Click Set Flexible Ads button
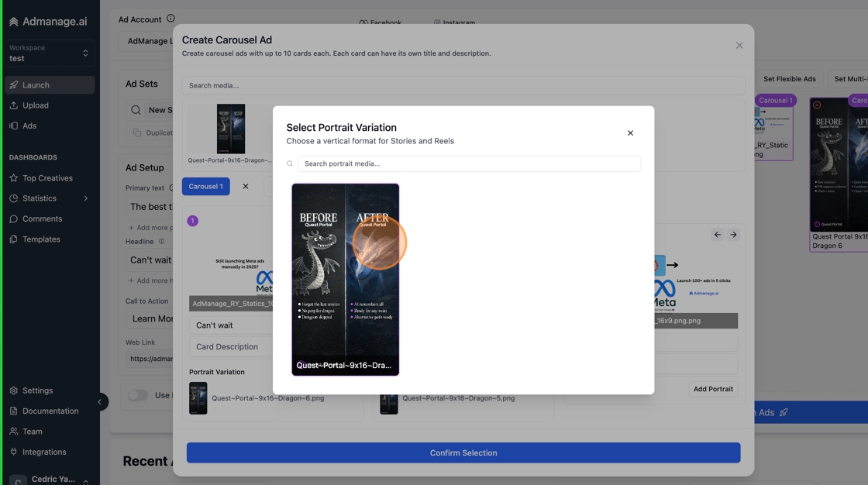 [790, 78]
